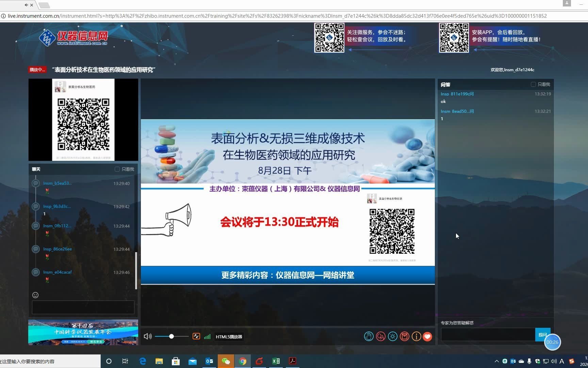
Task: Click chat user Insm_e04cacaf
Action: point(58,272)
